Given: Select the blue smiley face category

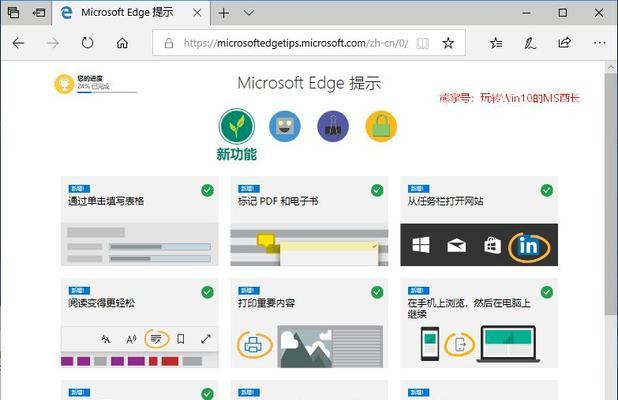Looking at the screenshot, I should (285, 127).
